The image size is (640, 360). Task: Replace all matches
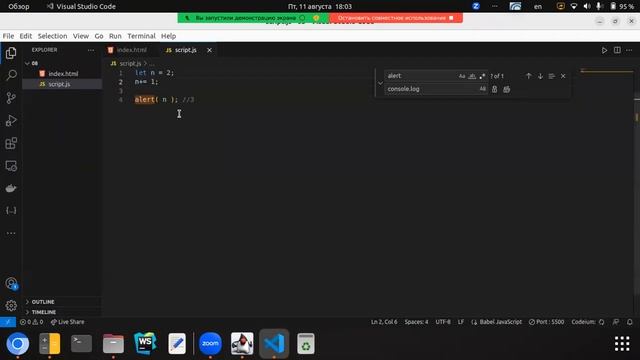(x=507, y=89)
